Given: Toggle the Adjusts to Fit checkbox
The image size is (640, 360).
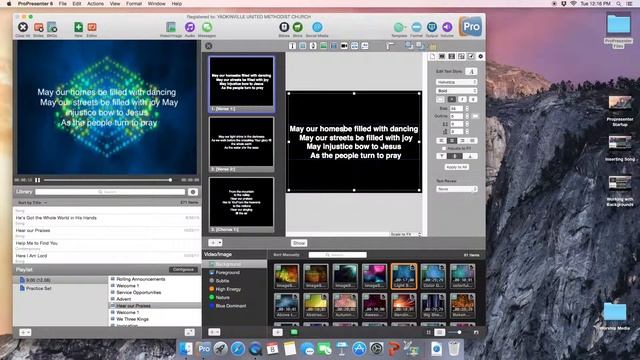Looking at the screenshot, I should tap(444, 149).
